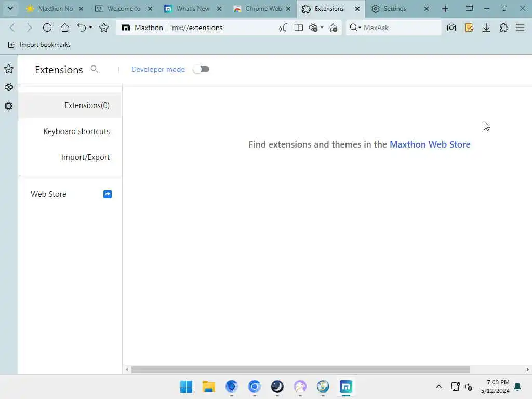This screenshot has width=532, height=399.
Task: Open the main hamburger menu
Action: click(520, 28)
